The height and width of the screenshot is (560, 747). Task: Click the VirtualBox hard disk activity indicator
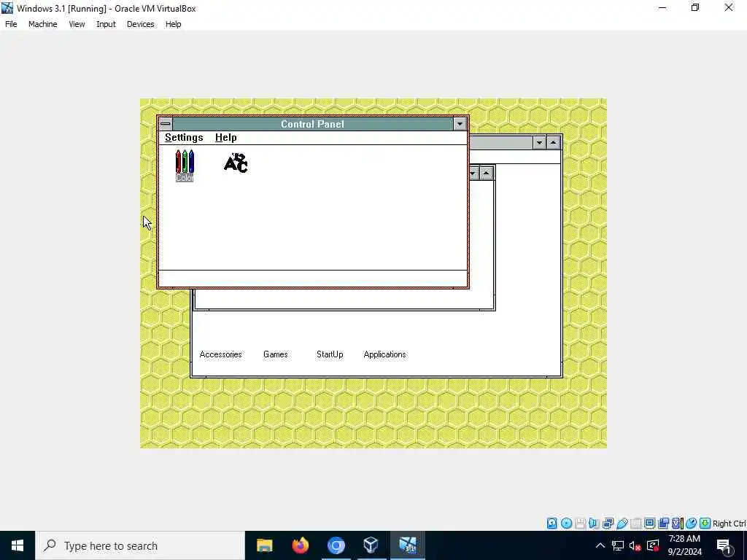pyautogui.click(x=551, y=524)
